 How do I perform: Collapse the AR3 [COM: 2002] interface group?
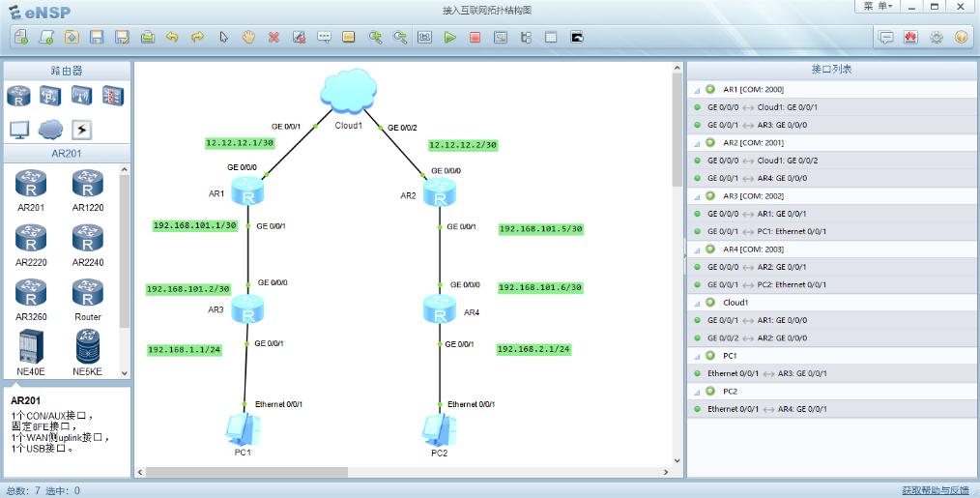696,196
